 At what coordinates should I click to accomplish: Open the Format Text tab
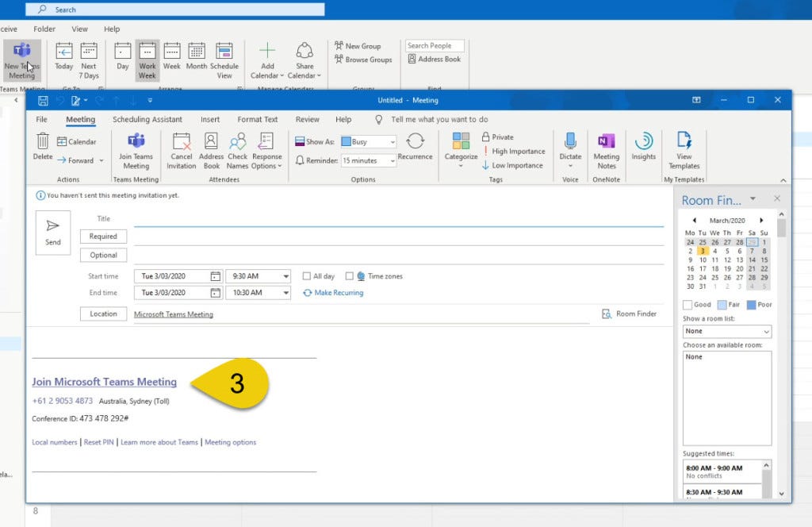[x=258, y=119]
